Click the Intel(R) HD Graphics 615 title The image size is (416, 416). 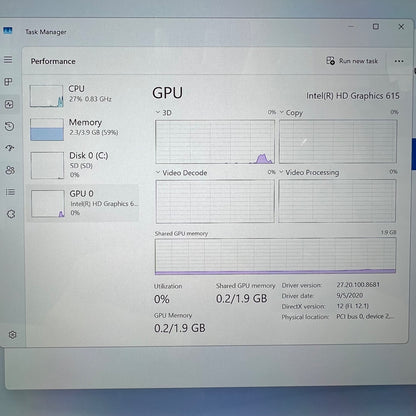pyautogui.click(x=353, y=96)
